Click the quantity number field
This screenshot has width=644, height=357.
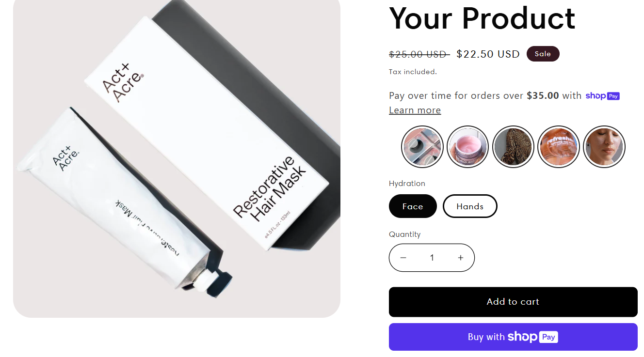[x=432, y=258]
